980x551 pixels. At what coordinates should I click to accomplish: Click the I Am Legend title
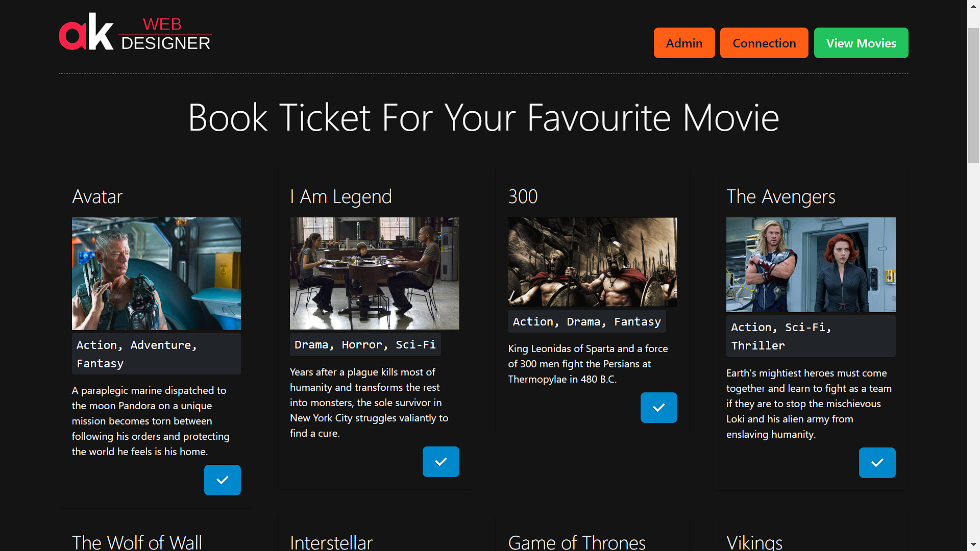coord(340,196)
